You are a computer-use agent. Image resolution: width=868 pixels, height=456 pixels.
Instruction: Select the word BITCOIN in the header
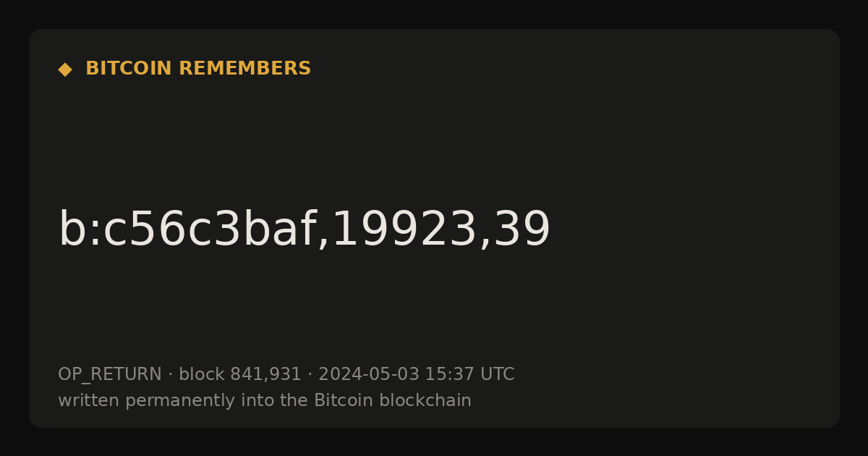129,69
